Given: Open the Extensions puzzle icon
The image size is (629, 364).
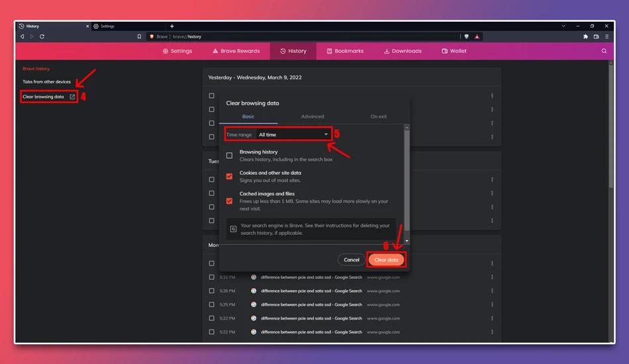Looking at the screenshot, I should [585, 36].
